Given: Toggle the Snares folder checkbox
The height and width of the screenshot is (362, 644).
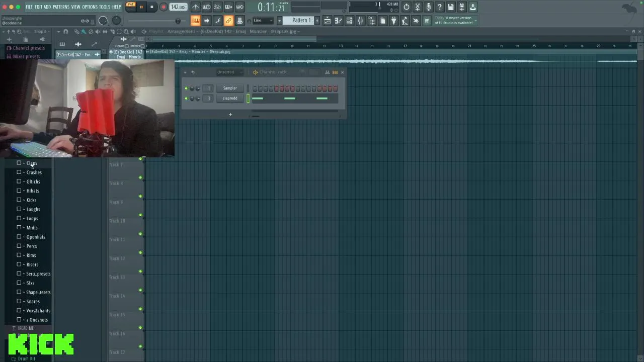Looking at the screenshot, I should tap(19, 301).
